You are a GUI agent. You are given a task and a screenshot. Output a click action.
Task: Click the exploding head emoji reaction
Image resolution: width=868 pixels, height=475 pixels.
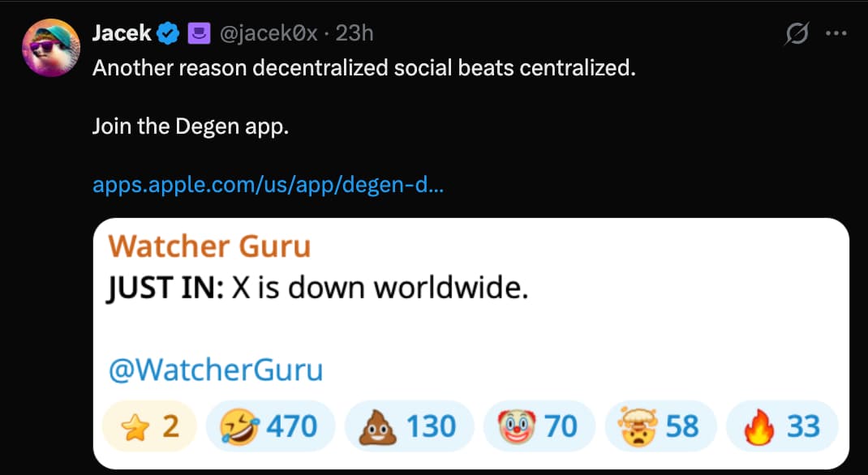(639, 425)
